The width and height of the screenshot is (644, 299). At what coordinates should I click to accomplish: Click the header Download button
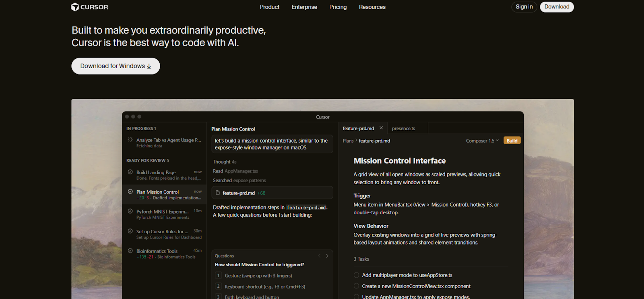[557, 7]
